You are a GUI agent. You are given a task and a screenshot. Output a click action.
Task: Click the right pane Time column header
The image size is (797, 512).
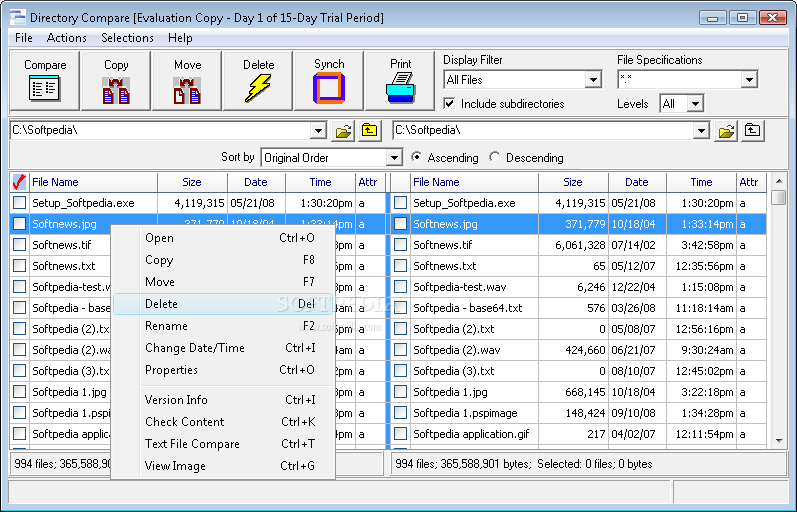(x=701, y=182)
